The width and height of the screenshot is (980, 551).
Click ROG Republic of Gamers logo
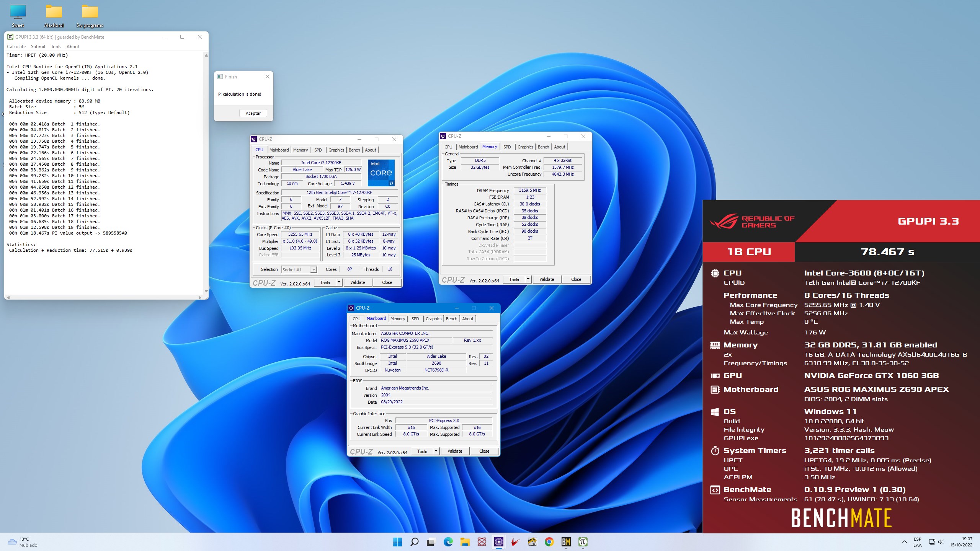pyautogui.click(x=752, y=222)
